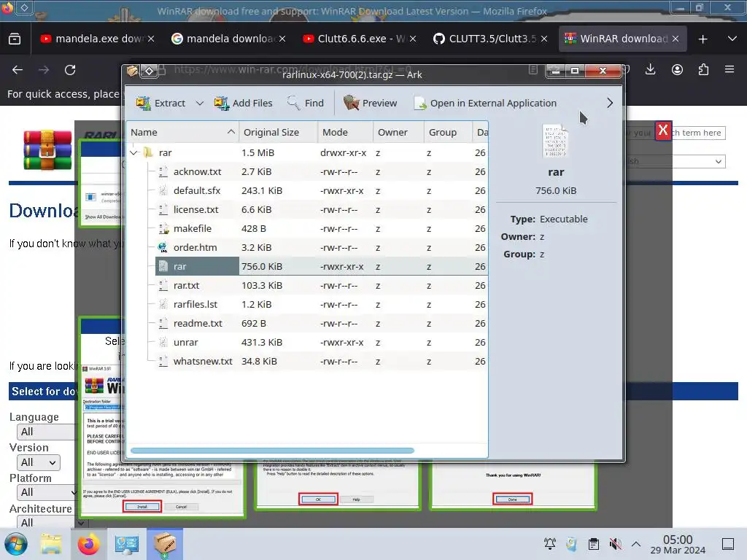Open a new Firefox tab
Screen dimensions: 747x560
703,39
